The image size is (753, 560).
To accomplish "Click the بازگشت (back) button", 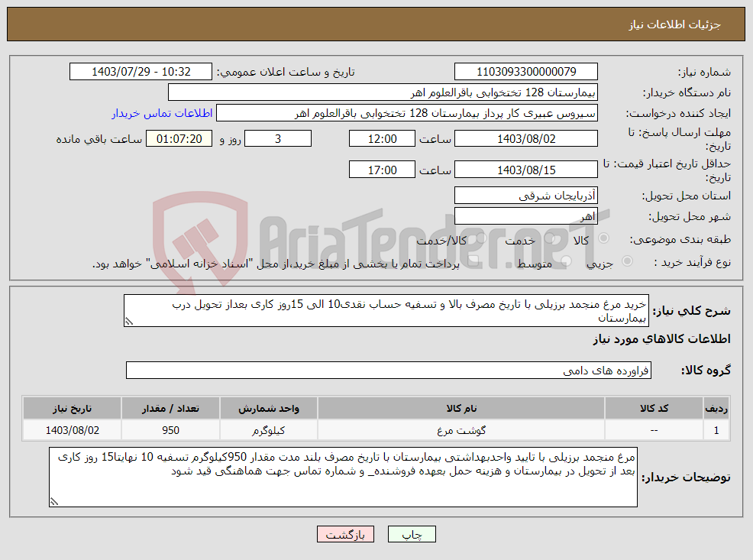I will [x=345, y=534].
